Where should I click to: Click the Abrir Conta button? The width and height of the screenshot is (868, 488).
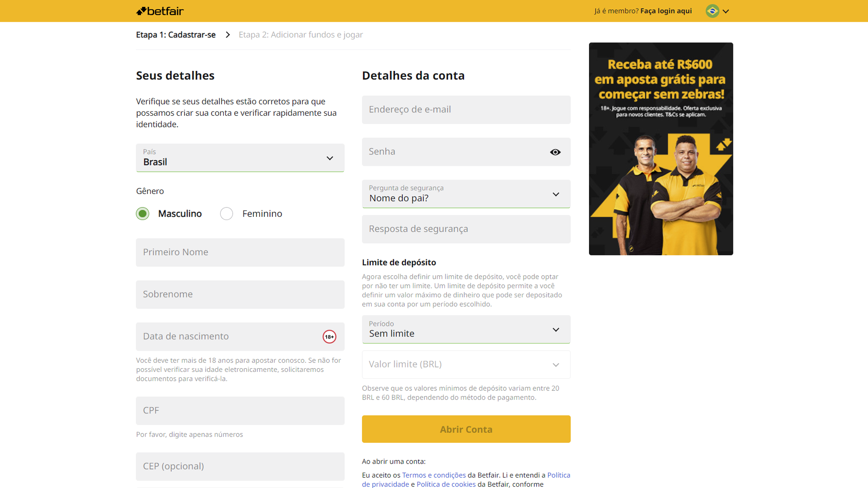[x=466, y=429]
